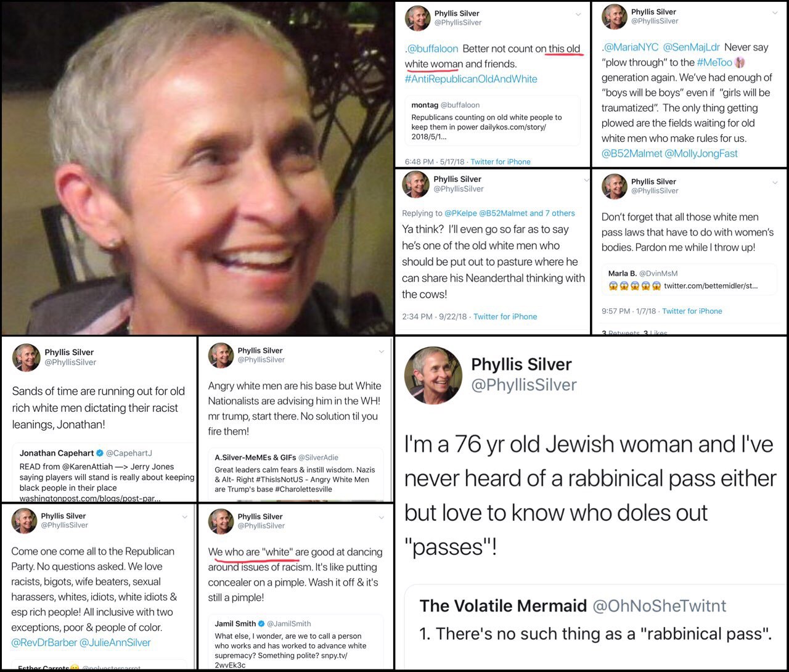
Task: Click the @MollyJongFast mention
Action: coord(701,154)
